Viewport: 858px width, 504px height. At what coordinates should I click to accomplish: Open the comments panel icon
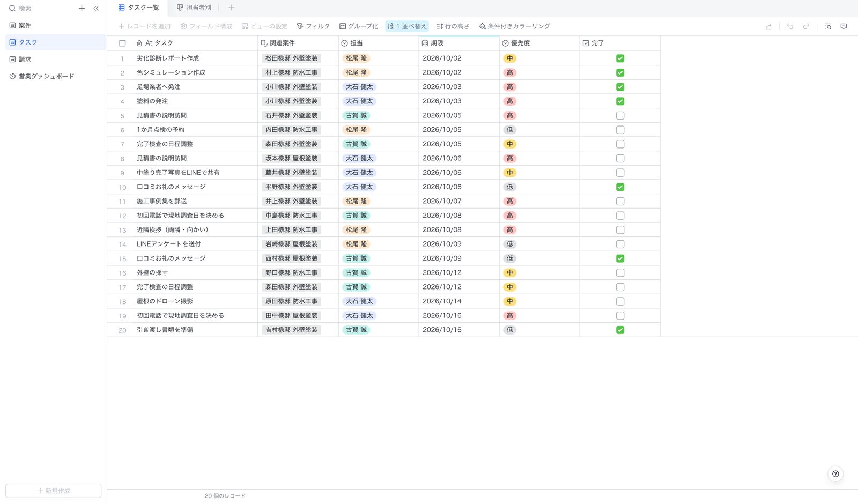(x=844, y=26)
